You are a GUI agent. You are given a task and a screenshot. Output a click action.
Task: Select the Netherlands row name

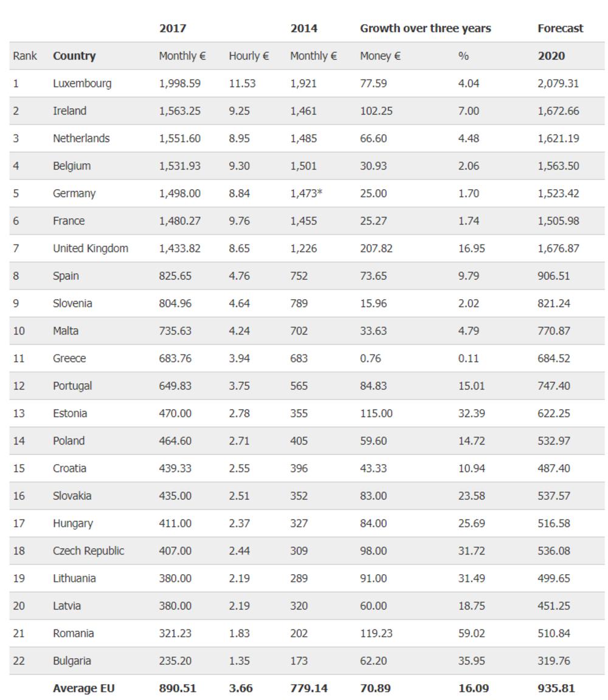coord(81,138)
